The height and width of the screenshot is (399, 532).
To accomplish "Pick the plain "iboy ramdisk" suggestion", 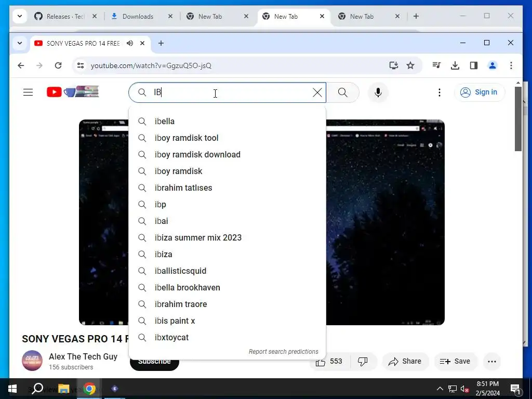I will pos(228,171).
